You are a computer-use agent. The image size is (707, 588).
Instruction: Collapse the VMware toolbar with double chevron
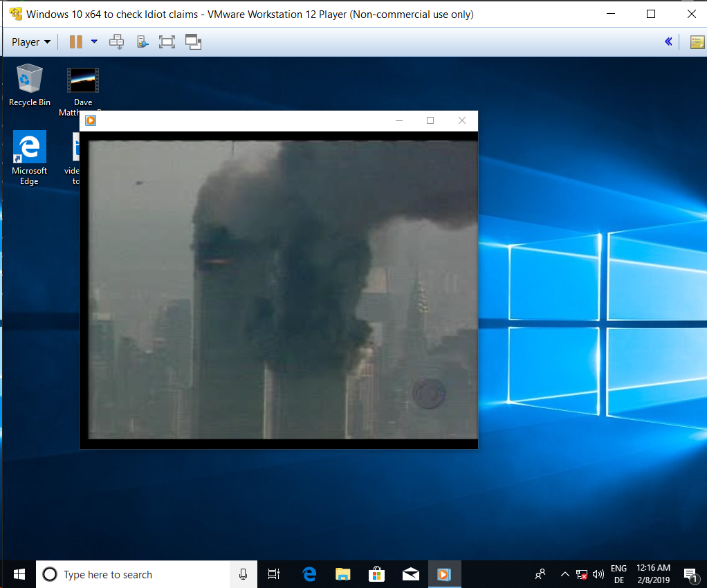[x=668, y=42]
